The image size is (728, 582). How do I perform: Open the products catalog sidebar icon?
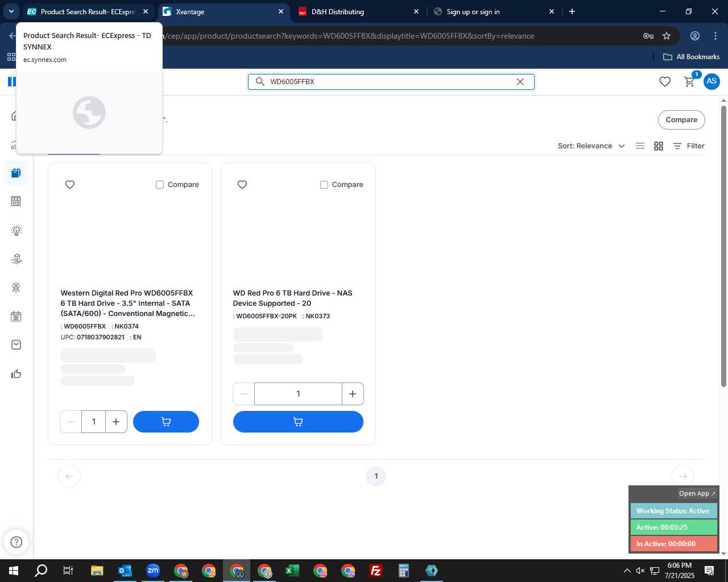point(16,173)
